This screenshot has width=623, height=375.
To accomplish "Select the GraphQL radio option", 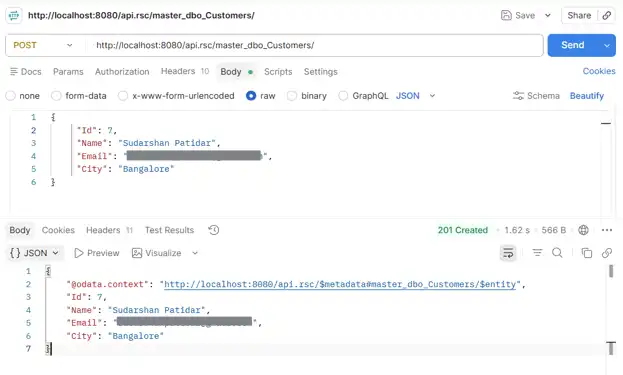I will (x=343, y=96).
